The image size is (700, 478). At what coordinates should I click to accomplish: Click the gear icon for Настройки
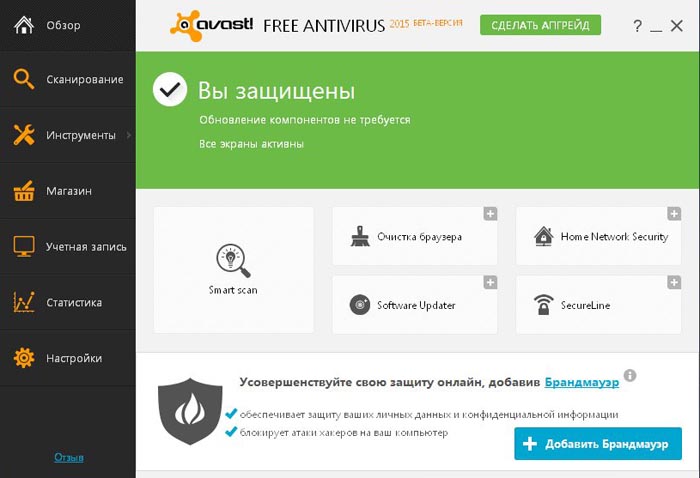pos(24,358)
